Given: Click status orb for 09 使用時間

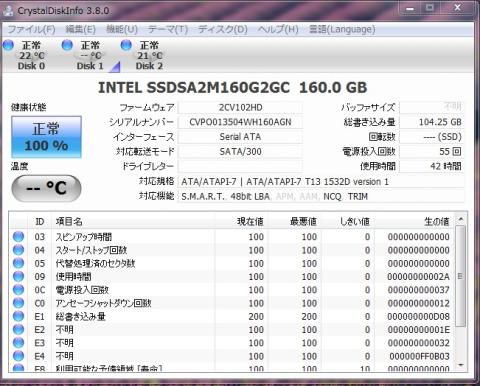Looking at the screenshot, I should pos(18,276).
